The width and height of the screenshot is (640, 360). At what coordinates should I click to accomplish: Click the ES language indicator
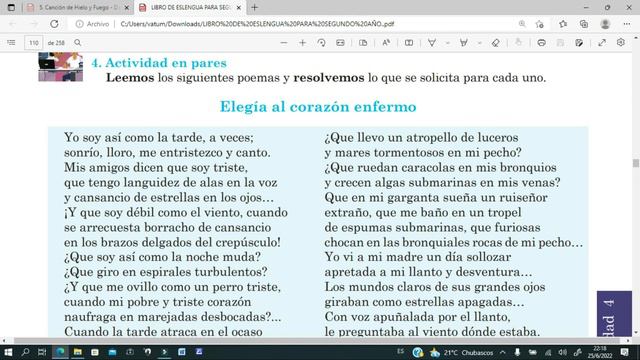click(x=400, y=351)
